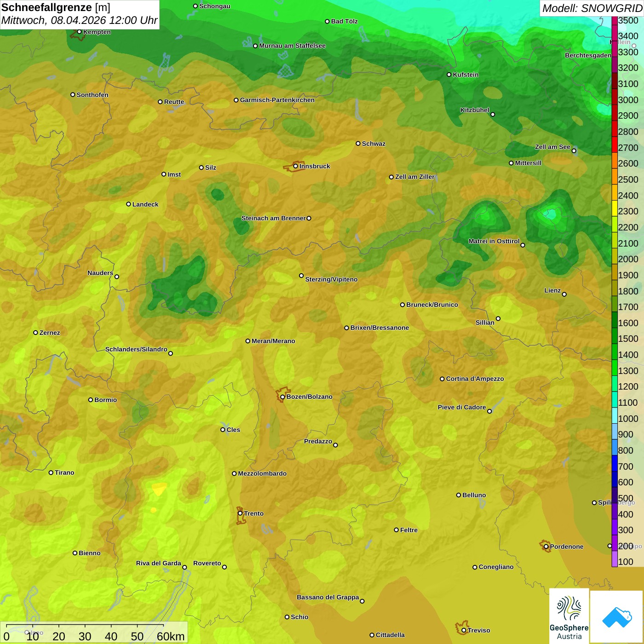Click the Schwaz label
The height and width of the screenshot is (644, 644).
tap(374, 144)
